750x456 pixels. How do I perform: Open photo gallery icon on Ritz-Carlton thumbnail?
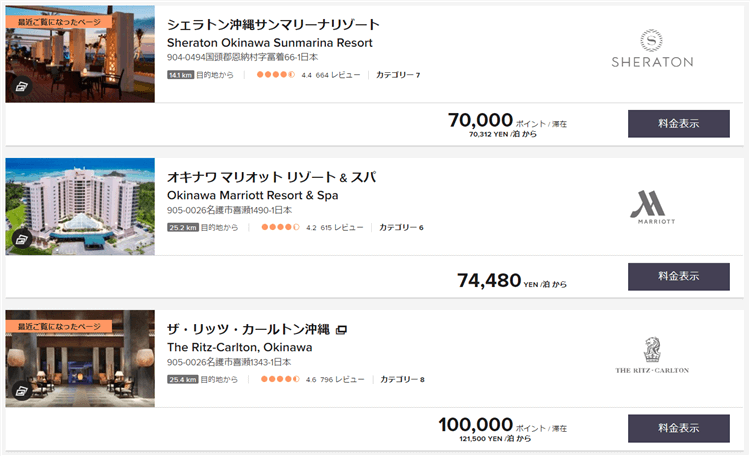20,392
